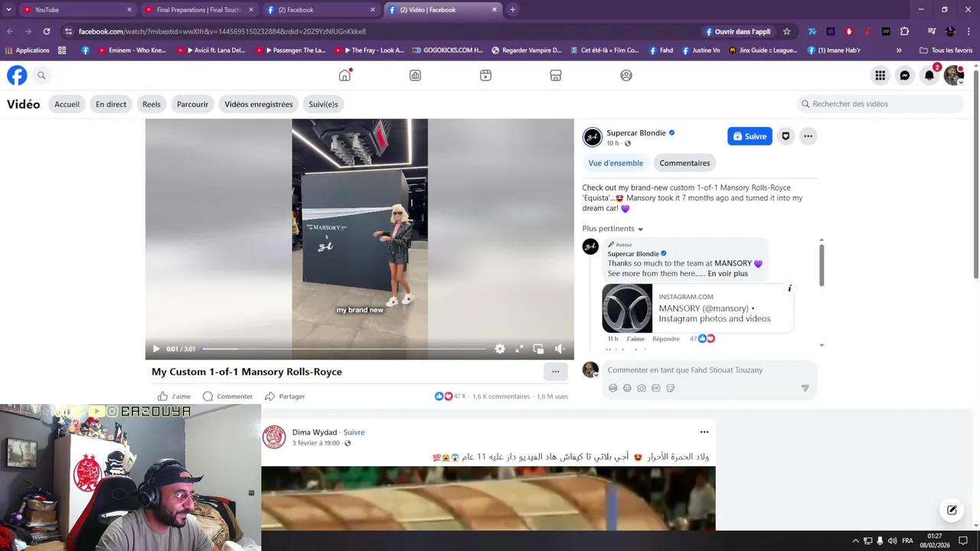Select the En direct tab
The width and height of the screenshot is (980, 551).
[111, 104]
